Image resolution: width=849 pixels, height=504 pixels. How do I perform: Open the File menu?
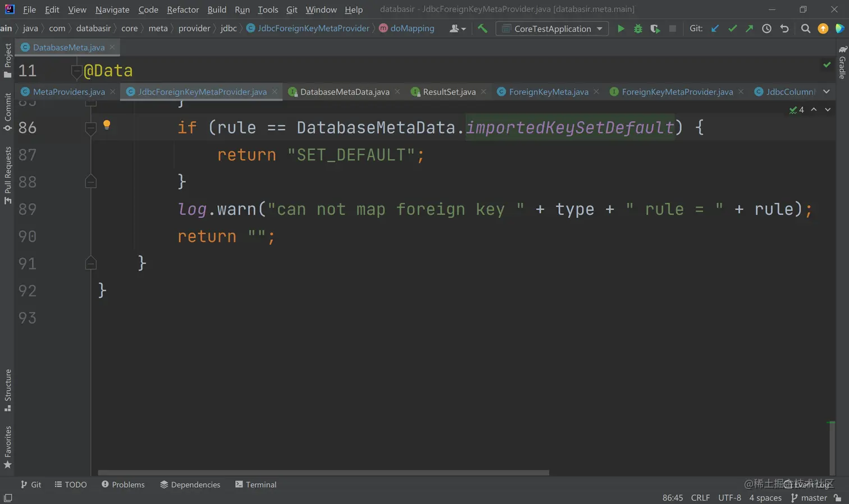(x=29, y=10)
